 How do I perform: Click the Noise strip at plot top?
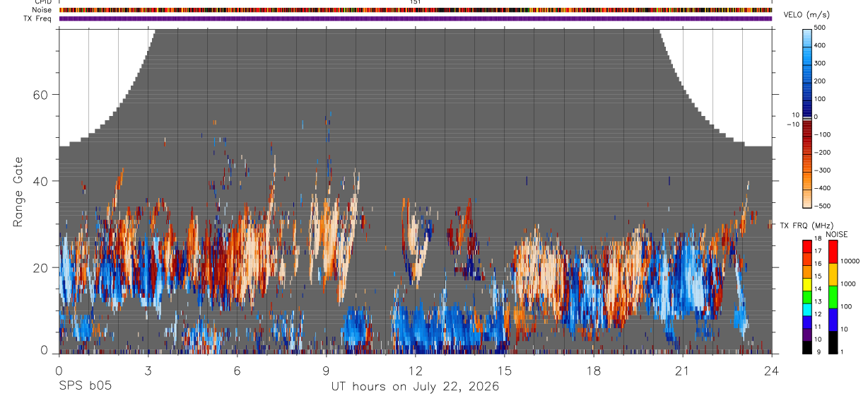pos(416,10)
